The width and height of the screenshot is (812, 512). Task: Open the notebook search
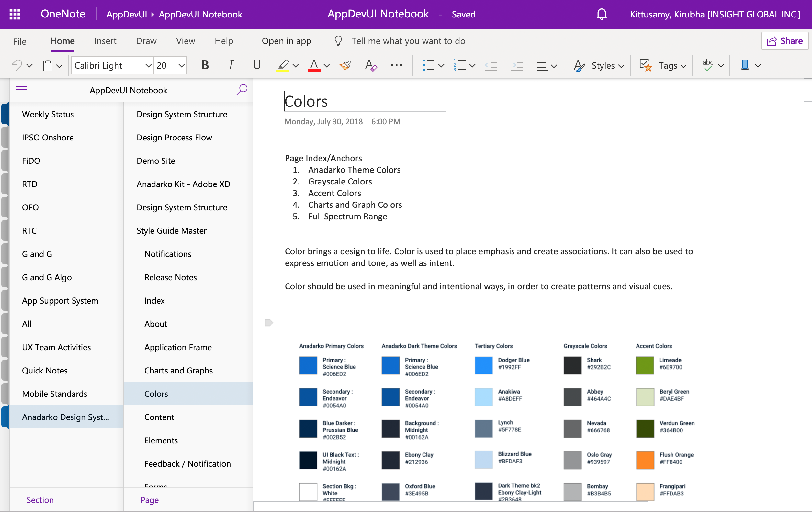(242, 90)
